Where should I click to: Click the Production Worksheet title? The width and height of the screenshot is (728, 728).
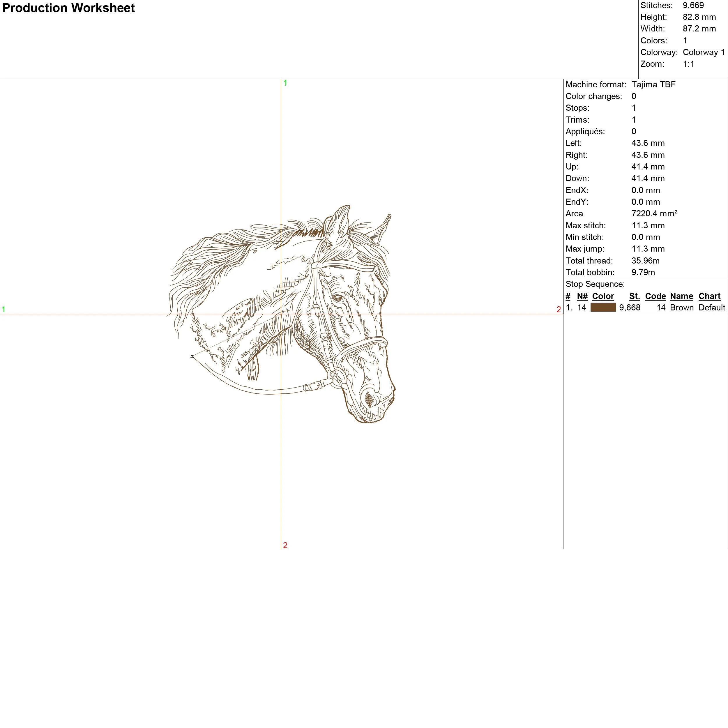pos(69,8)
